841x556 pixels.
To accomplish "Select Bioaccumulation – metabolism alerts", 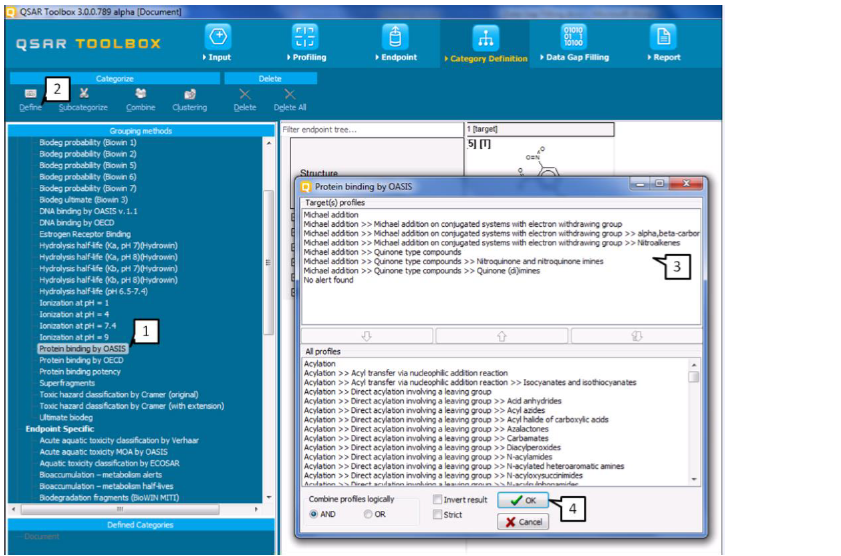I will click(x=100, y=475).
